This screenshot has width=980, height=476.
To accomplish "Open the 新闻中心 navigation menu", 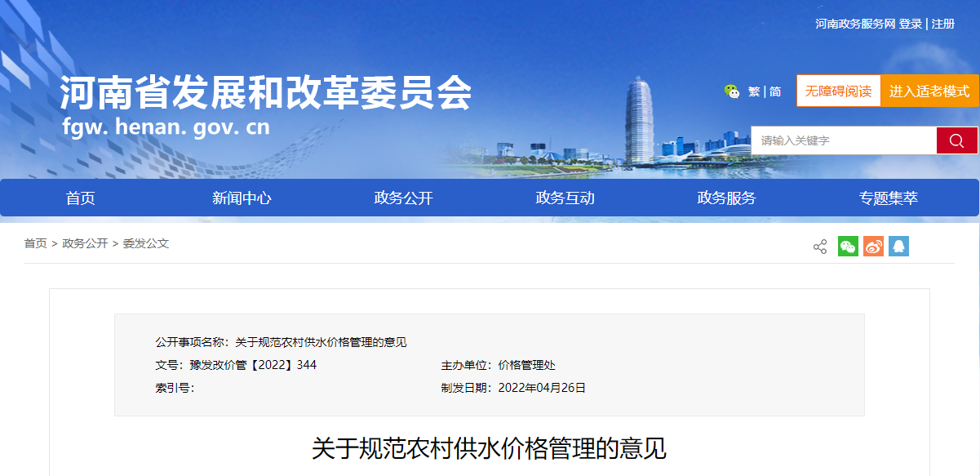I will click(242, 198).
